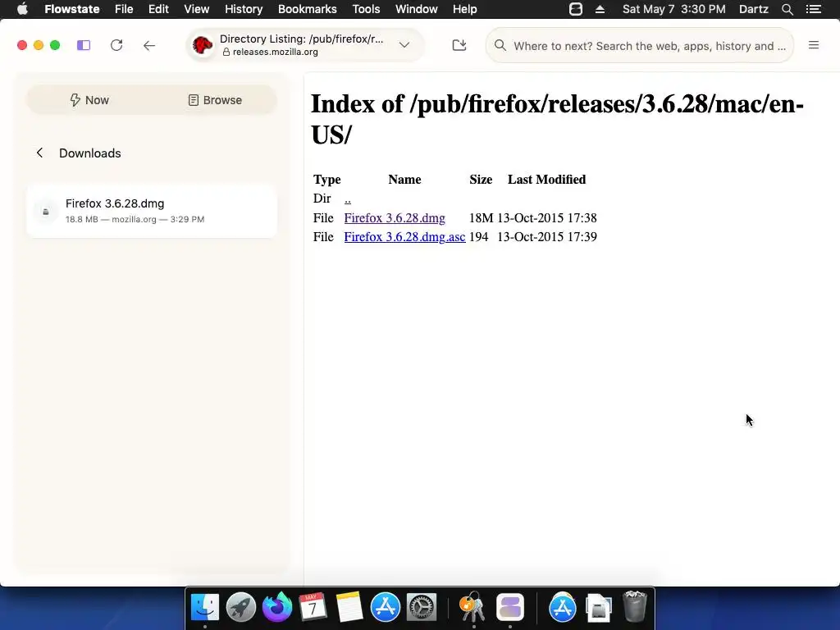Click the Flowstate menu bar status icon
The height and width of the screenshot is (630, 840).
click(576, 9)
